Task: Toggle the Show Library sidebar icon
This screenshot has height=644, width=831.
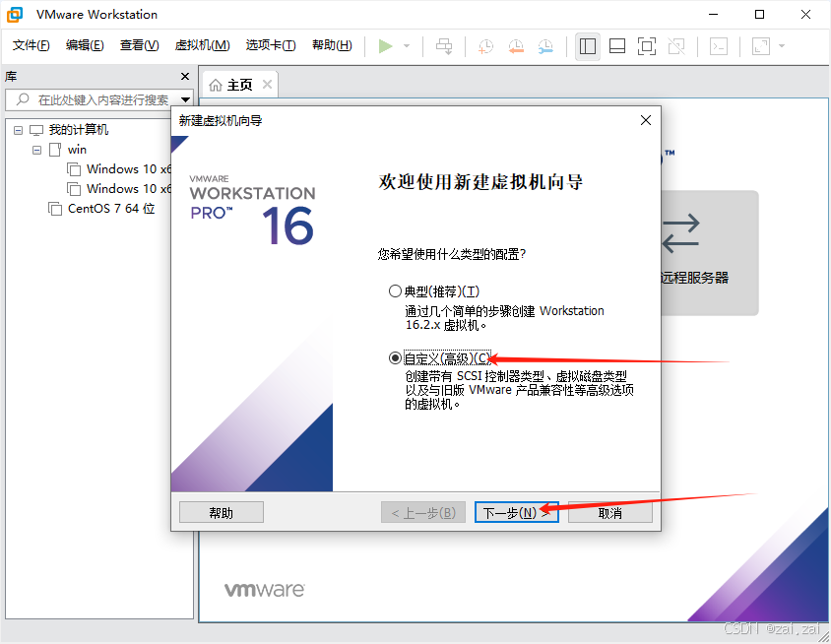Action: point(588,46)
